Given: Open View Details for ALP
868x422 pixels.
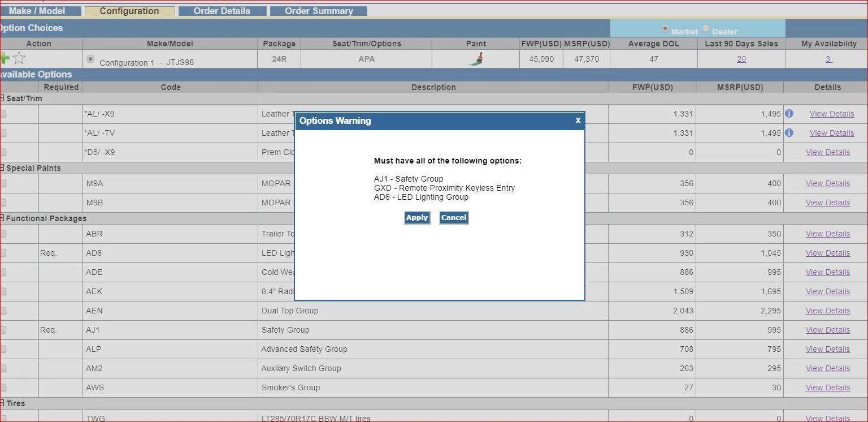Looking at the screenshot, I should coord(828,349).
